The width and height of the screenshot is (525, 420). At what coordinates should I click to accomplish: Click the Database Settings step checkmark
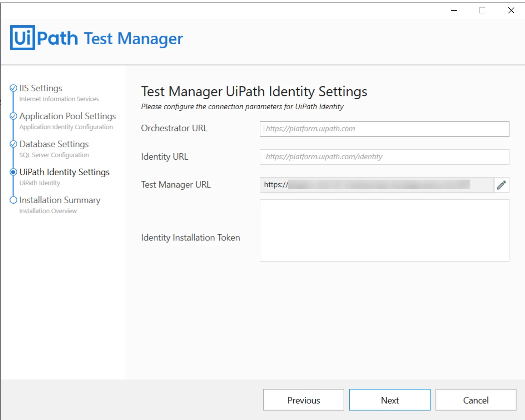(13, 144)
